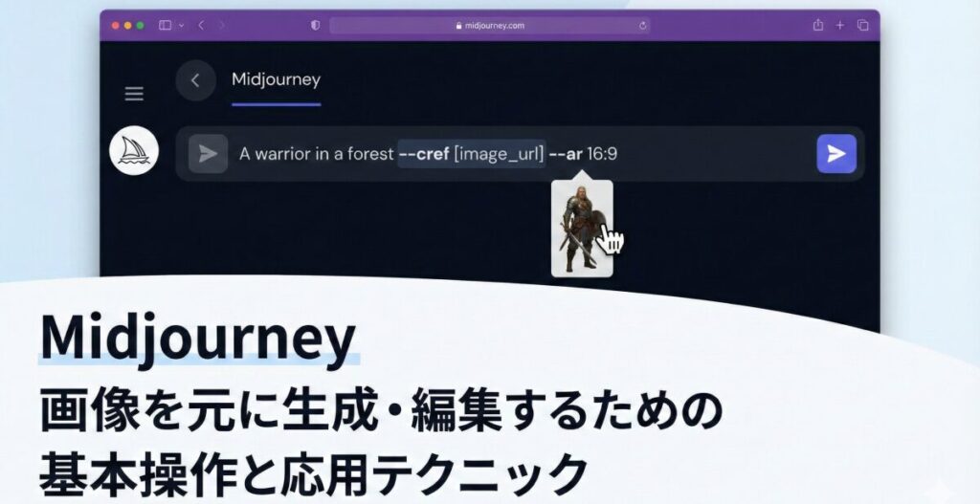
Task: Click the warrior reference thumbnail
Action: (x=582, y=229)
